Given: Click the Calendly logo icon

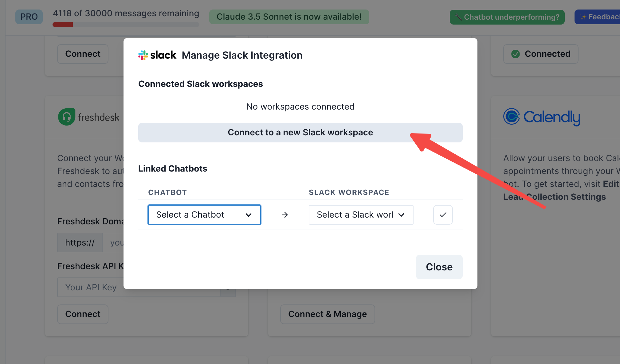Looking at the screenshot, I should (x=511, y=117).
